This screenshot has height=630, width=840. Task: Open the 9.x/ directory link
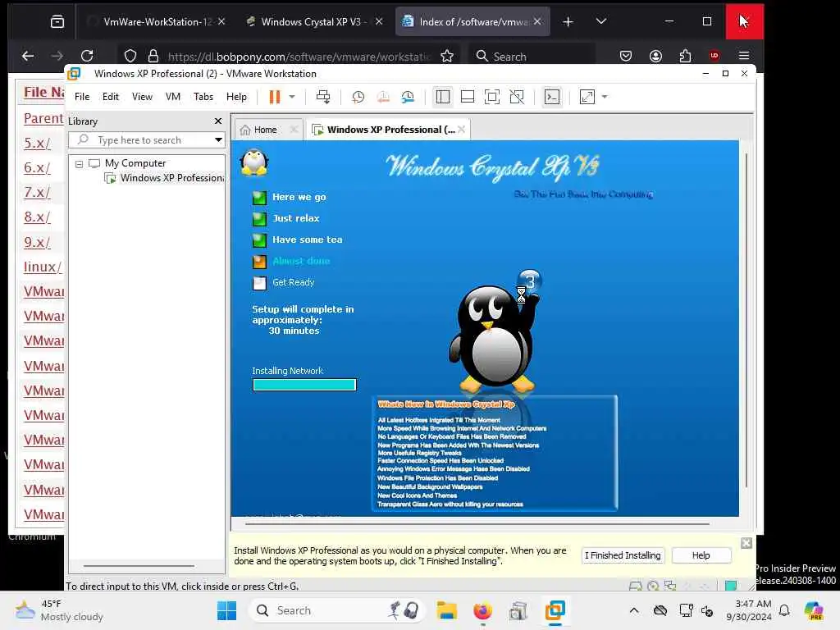tap(37, 242)
